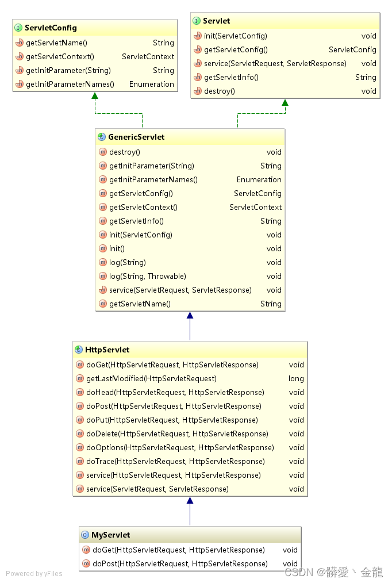The width and height of the screenshot is (392, 583).
Task: Click method icon beside GenericServlet init()
Action: tap(103, 248)
